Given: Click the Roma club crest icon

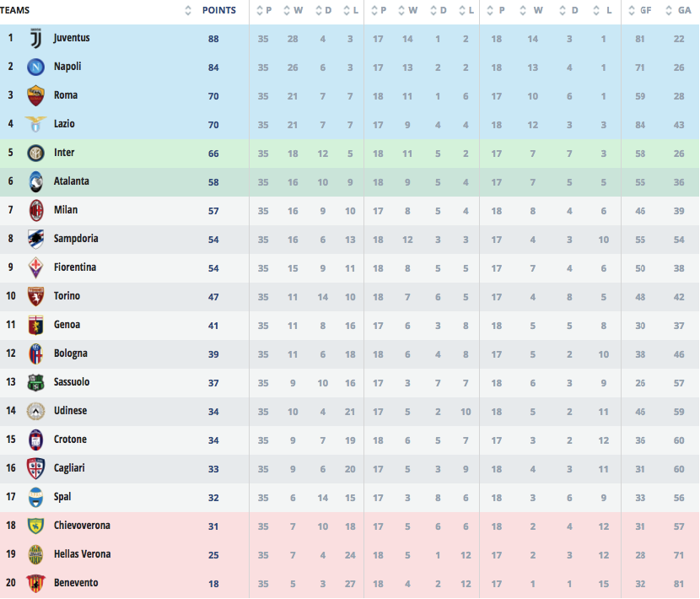Looking at the screenshot, I should pos(35,95).
